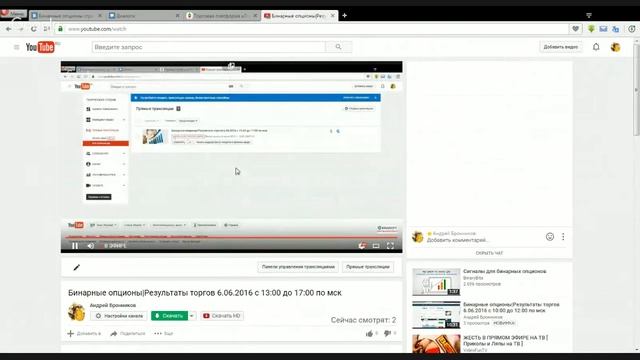Click the green download arrow extension icon

[591, 29]
